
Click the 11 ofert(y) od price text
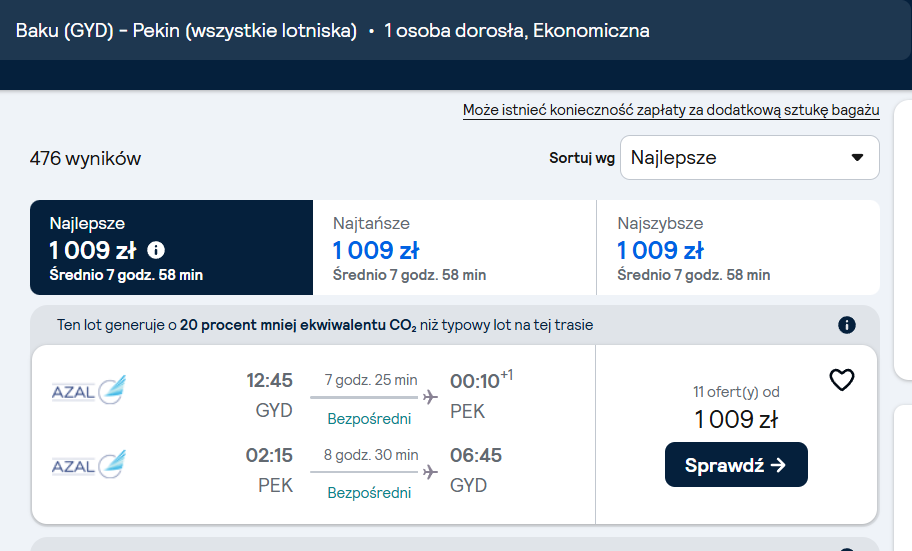(x=736, y=392)
